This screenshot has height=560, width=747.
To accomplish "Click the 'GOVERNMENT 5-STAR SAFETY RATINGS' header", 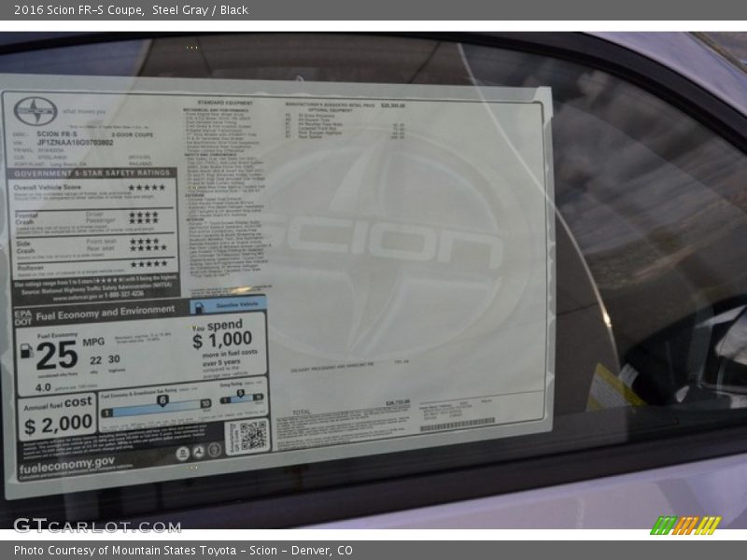I will (92, 173).
